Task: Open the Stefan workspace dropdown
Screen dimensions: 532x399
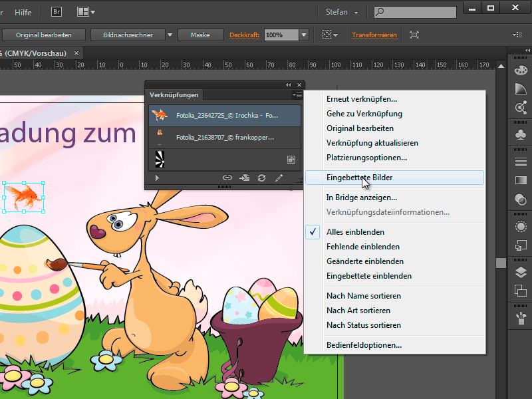Action: click(342, 12)
